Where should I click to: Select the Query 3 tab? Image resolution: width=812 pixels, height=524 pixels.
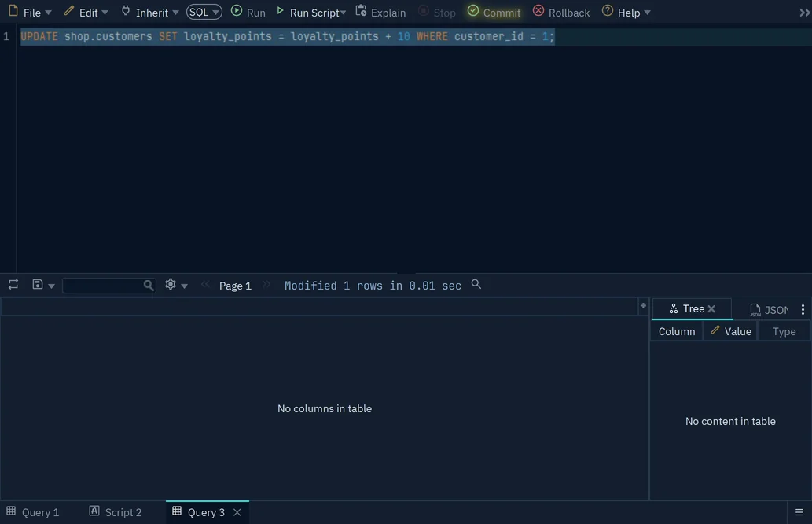206,512
